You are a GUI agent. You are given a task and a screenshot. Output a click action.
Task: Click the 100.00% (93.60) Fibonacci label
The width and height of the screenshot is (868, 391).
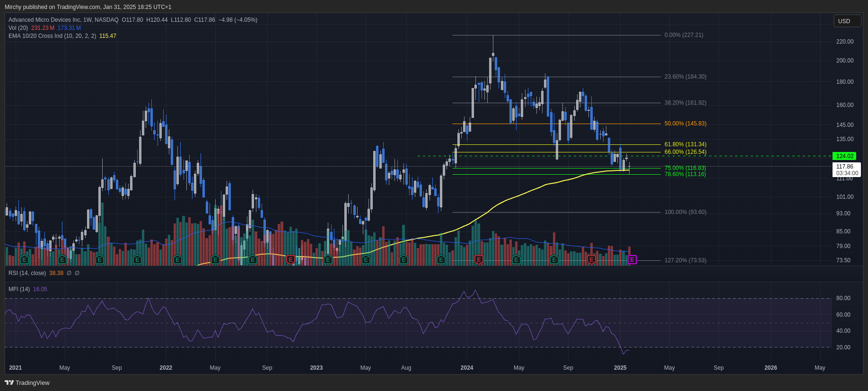point(685,212)
